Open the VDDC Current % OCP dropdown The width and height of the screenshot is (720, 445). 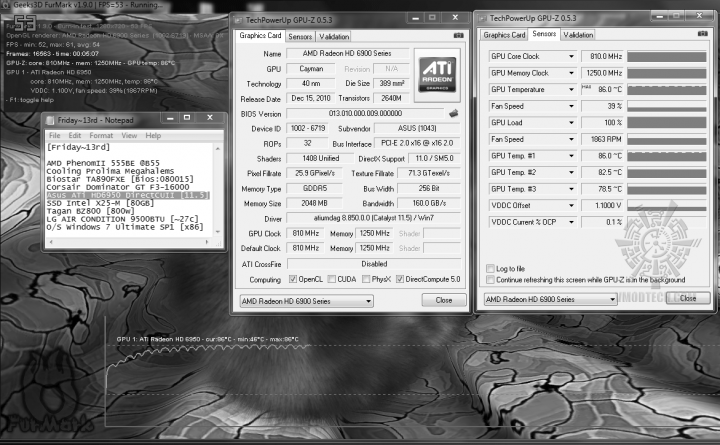(x=571, y=222)
